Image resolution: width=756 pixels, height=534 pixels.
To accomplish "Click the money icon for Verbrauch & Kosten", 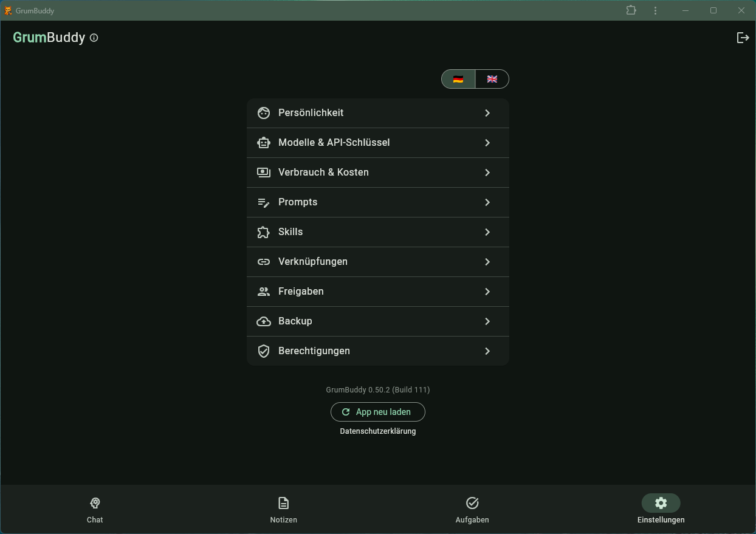I will (264, 173).
